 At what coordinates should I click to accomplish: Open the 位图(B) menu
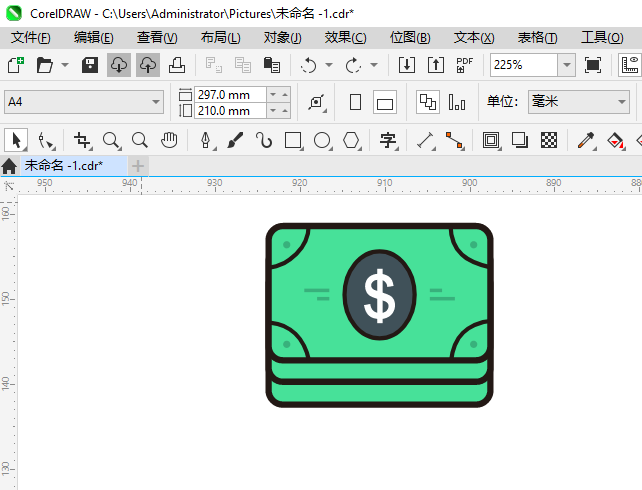coord(410,38)
